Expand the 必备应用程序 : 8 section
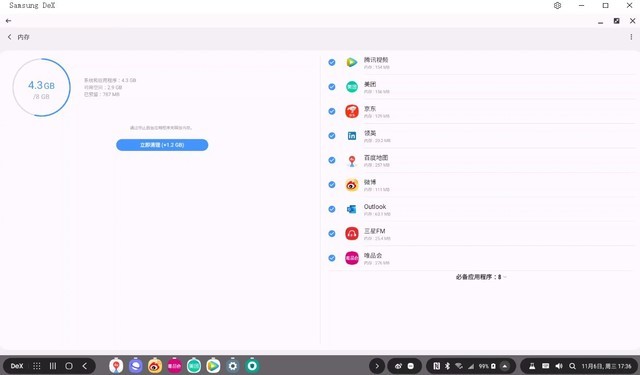640x375 pixels. coord(481,277)
